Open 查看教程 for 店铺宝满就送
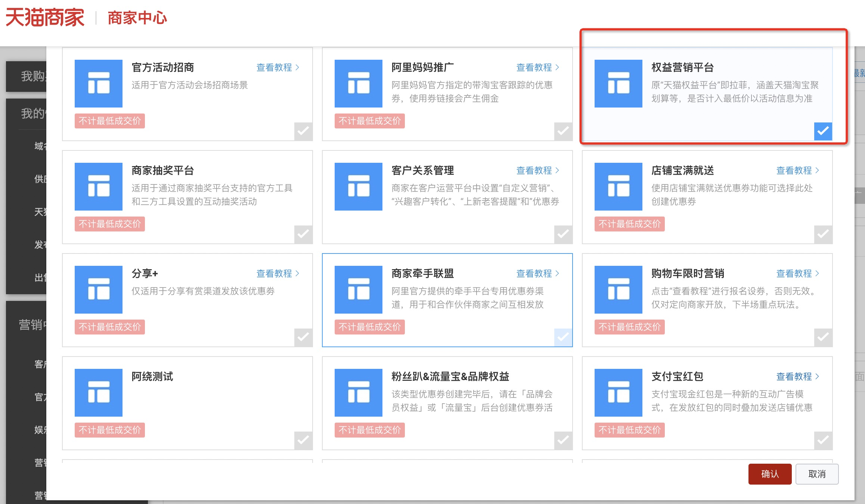865x504 pixels. coord(798,171)
